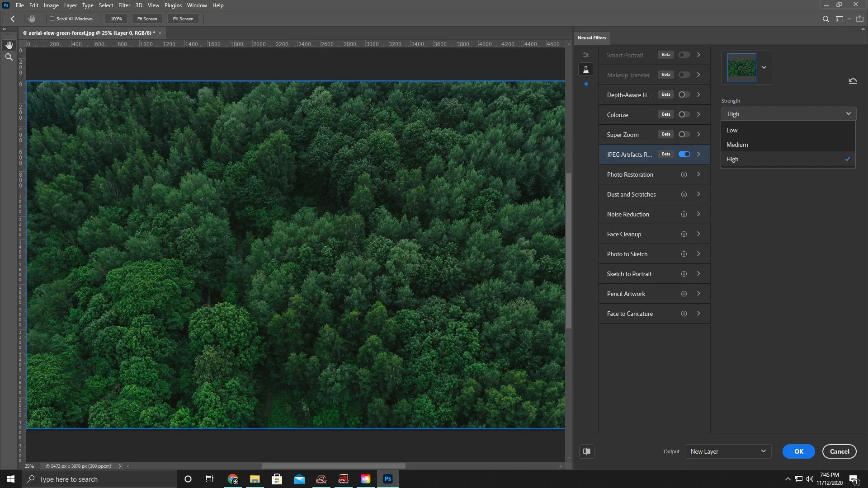This screenshot has width=868, height=488.
Task: Disable the JPEG Artifacts Removal toggle
Action: click(x=684, y=155)
